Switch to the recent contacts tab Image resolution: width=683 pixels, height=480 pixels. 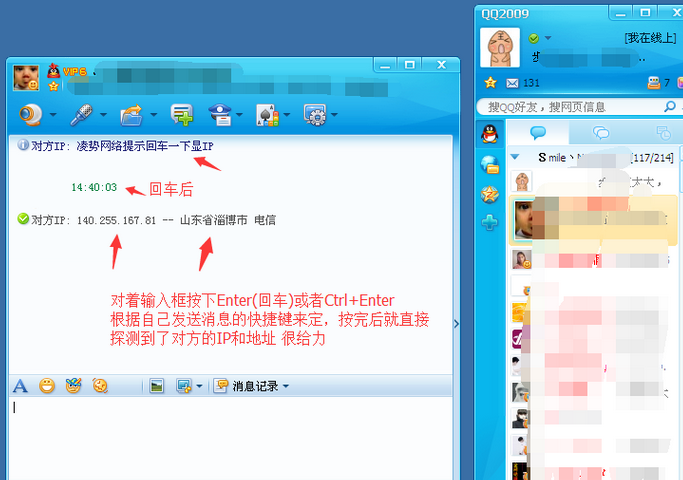[663, 132]
